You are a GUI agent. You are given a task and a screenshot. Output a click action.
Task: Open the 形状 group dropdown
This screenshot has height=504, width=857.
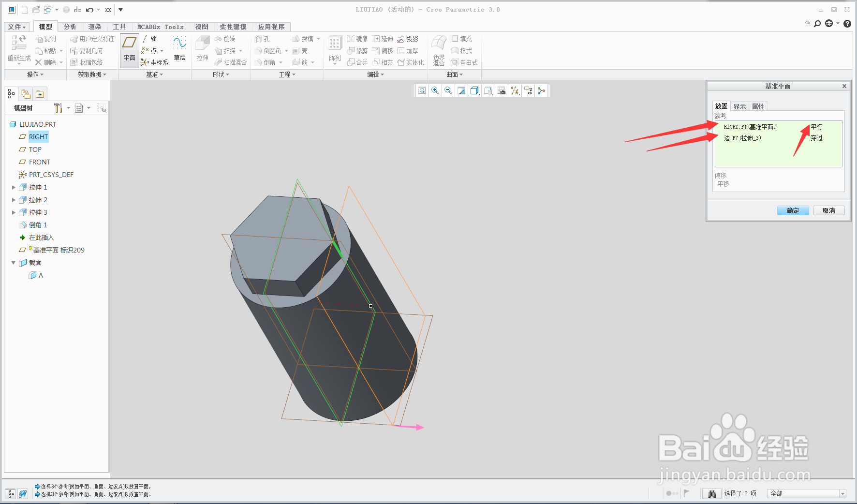point(221,74)
